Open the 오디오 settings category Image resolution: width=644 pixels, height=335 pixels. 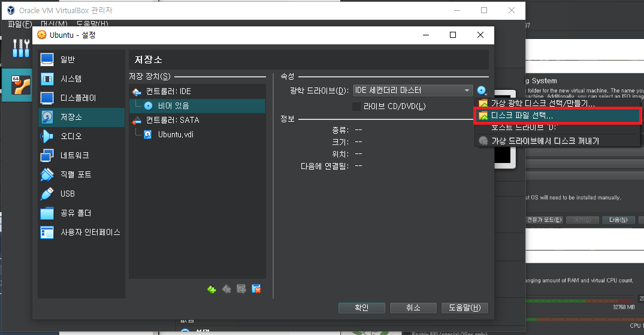click(x=81, y=136)
